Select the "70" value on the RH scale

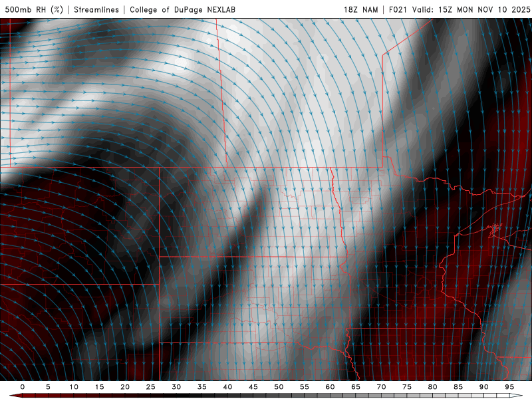[x=381, y=387]
